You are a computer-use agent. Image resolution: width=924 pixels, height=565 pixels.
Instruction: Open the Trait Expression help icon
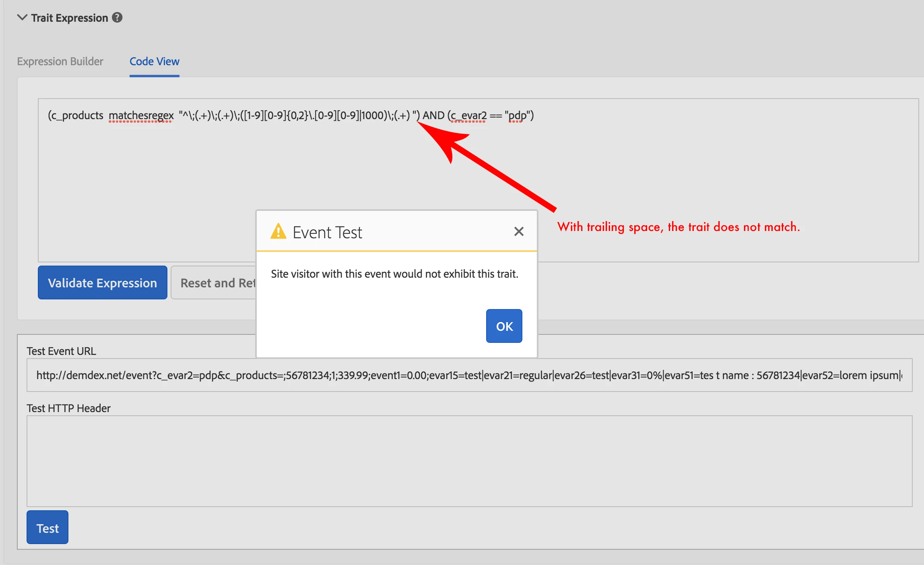[x=117, y=18]
